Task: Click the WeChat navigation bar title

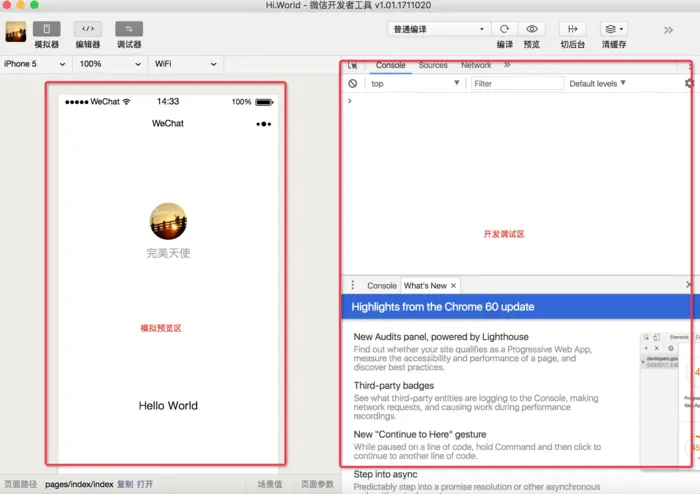Action: tap(167, 123)
